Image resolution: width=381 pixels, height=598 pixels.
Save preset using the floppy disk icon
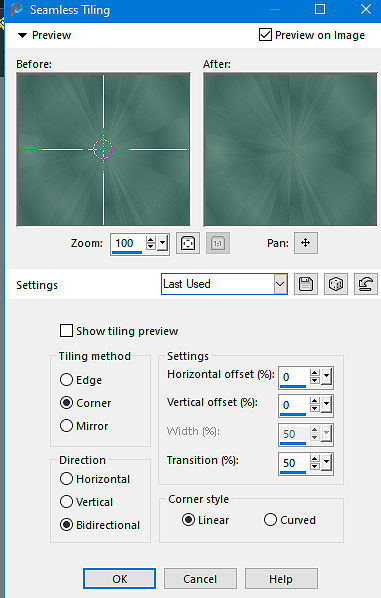pyautogui.click(x=306, y=284)
